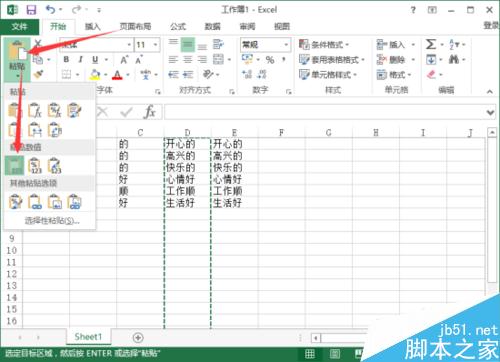Decrease font size with smaller A
Viewport: 500px width, 362px height.
(139, 60)
